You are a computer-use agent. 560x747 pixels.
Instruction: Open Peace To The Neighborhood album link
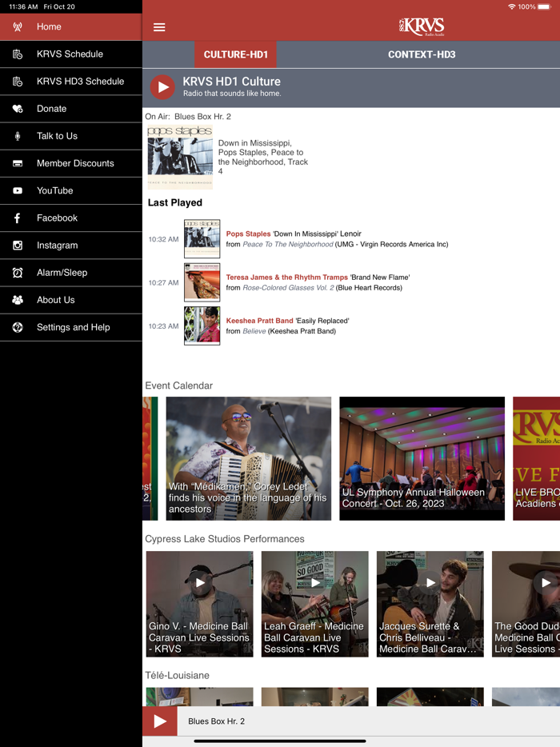click(x=288, y=245)
